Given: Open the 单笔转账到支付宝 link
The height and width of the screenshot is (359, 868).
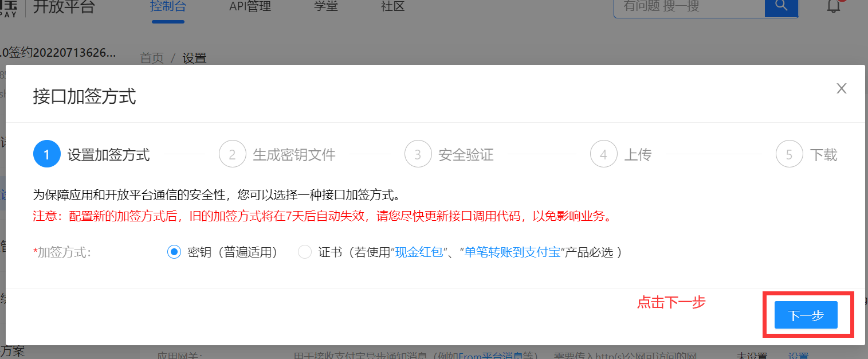Looking at the screenshot, I should (512, 252).
